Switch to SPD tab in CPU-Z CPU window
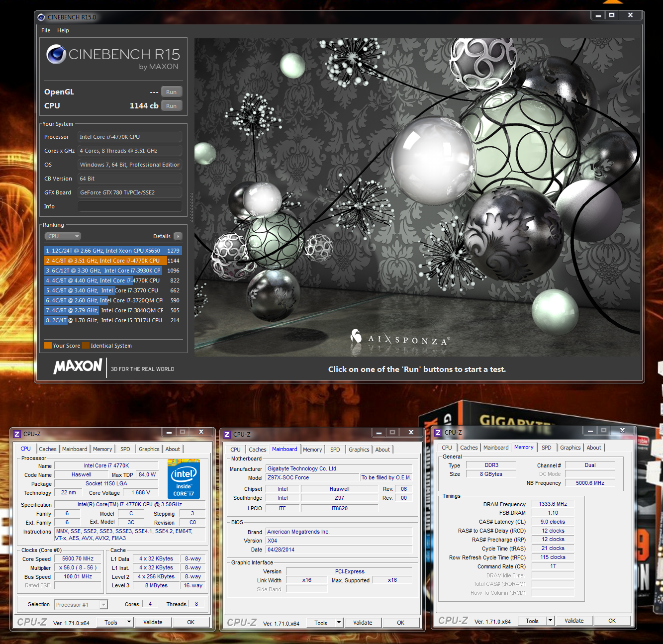 (125, 449)
